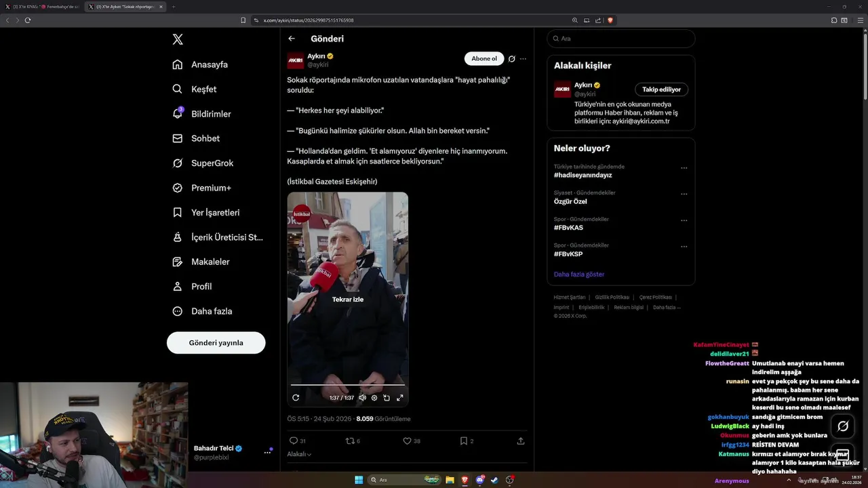868x488 pixels.
Task: Open new browser tab
Action: 173,7
